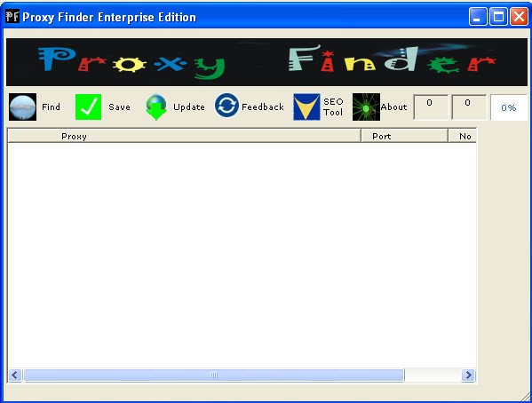Click the left scroll arrow

(x=15, y=375)
